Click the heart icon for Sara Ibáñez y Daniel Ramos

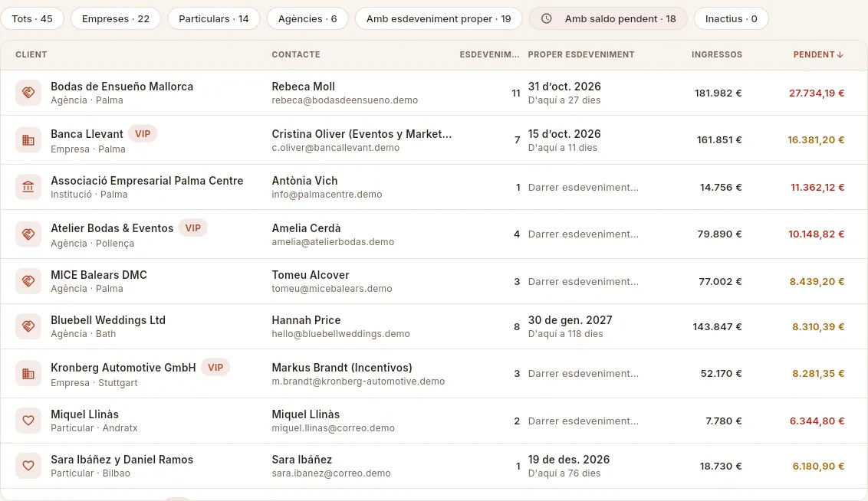click(x=28, y=466)
